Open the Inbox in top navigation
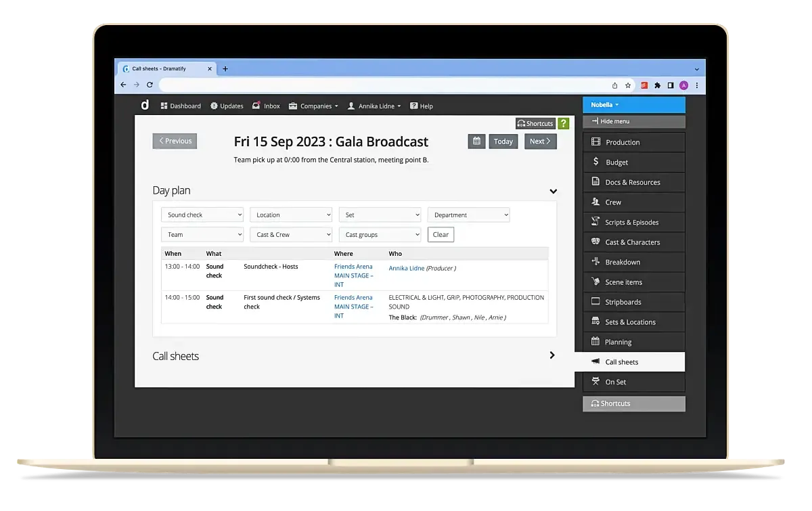This screenshot has width=812, height=511. click(266, 106)
